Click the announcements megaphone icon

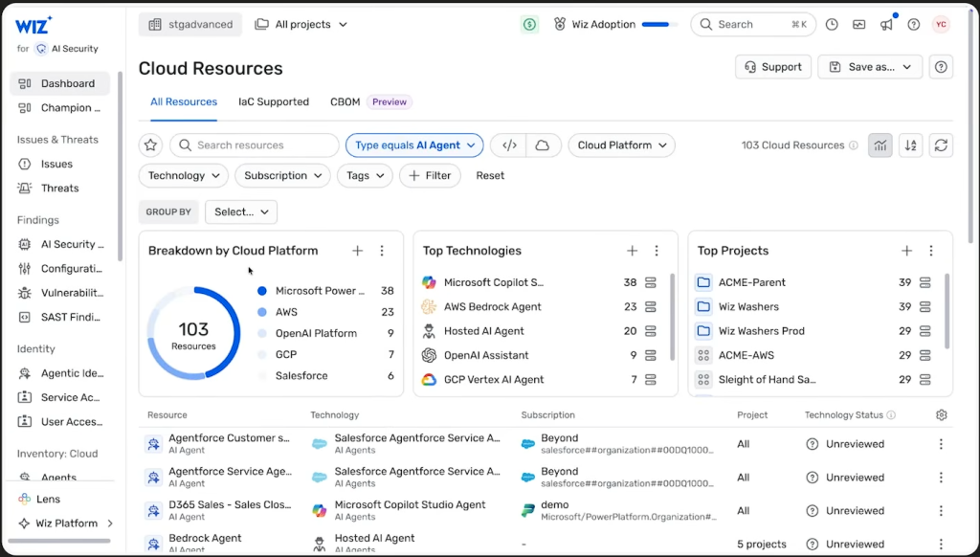pyautogui.click(x=886, y=25)
